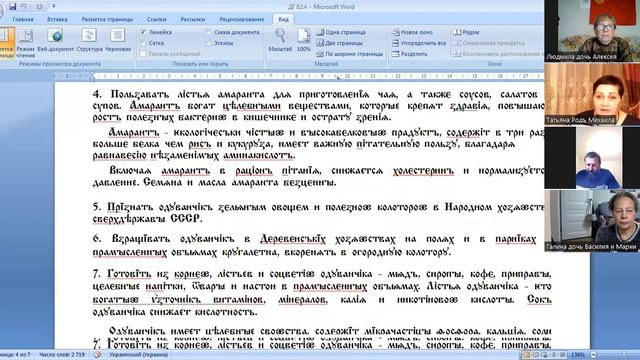Open the Разметка страницы ribbon tab
The height and width of the screenshot is (360, 640).
click(107, 19)
